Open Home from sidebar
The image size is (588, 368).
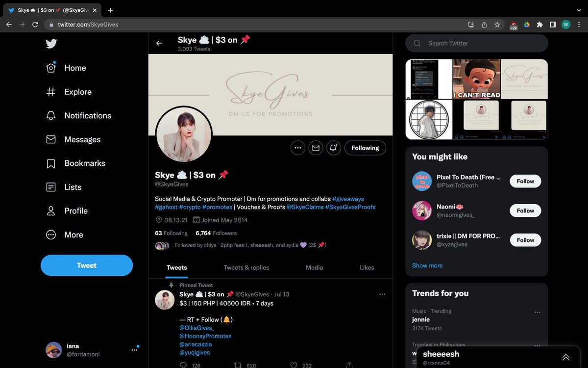(x=66, y=68)
